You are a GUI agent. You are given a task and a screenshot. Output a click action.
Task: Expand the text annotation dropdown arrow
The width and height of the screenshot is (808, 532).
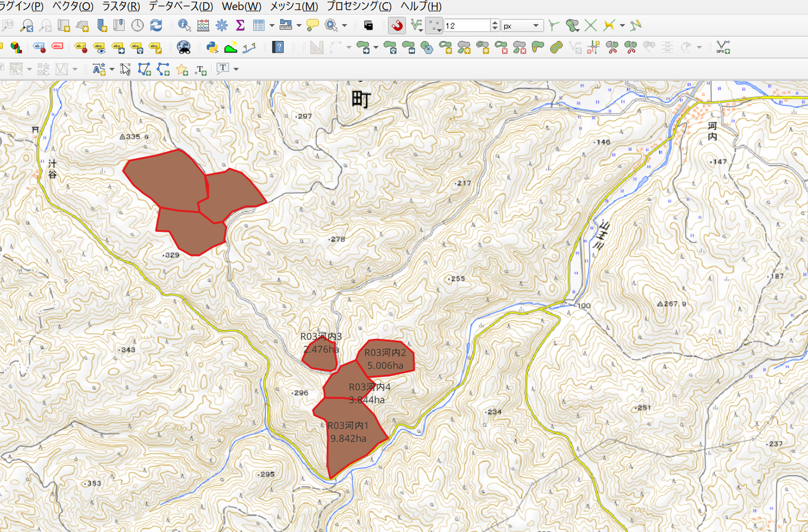pos(236,69)
